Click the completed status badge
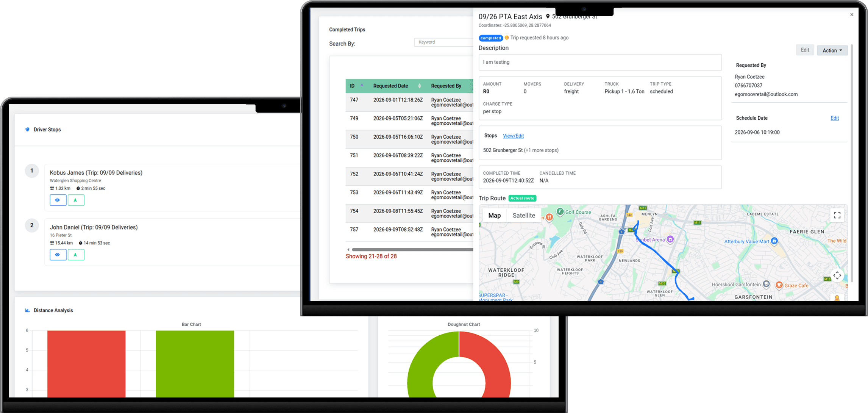Screen dimensions: 868x413 (491, 38)
